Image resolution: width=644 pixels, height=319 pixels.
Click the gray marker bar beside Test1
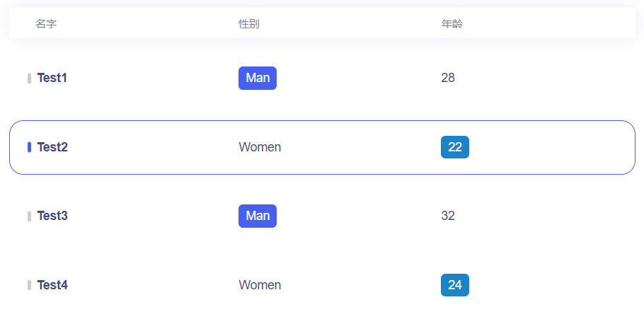29,78
